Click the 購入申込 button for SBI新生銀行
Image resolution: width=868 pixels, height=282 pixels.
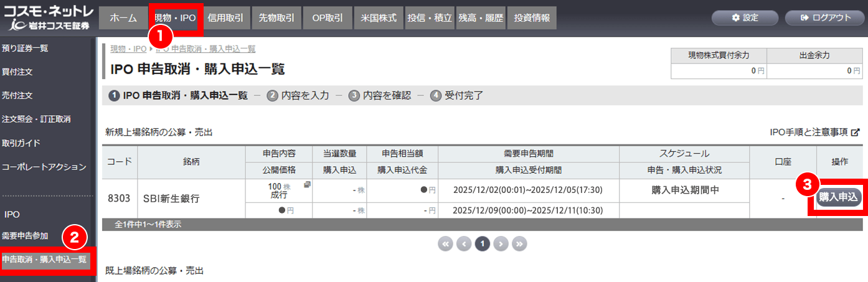pos(838,197)
